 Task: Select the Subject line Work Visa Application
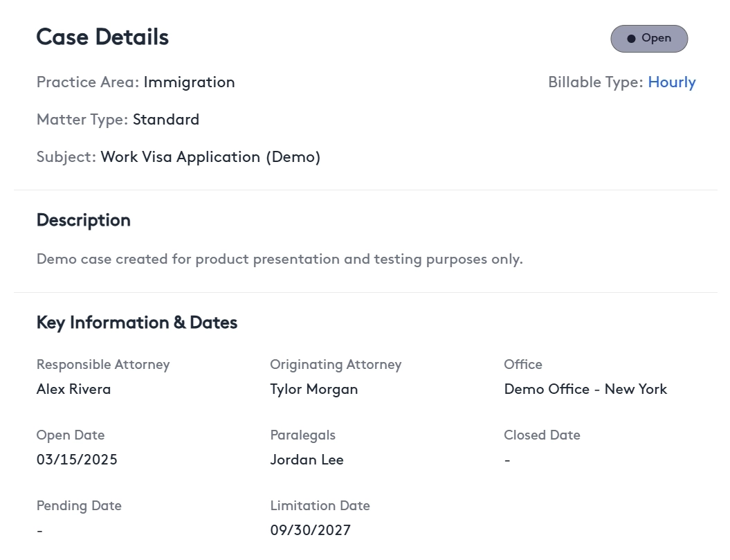[x=210, y=157]
